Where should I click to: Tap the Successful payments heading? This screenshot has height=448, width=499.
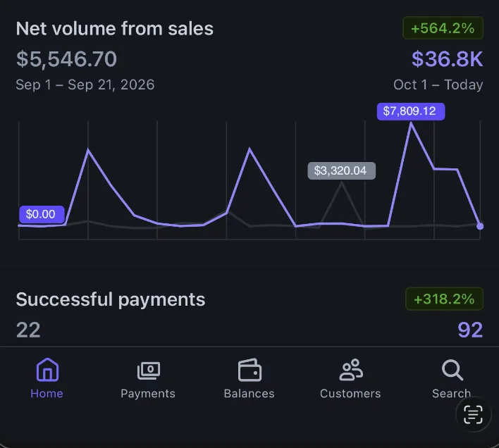tap(111, 299)
